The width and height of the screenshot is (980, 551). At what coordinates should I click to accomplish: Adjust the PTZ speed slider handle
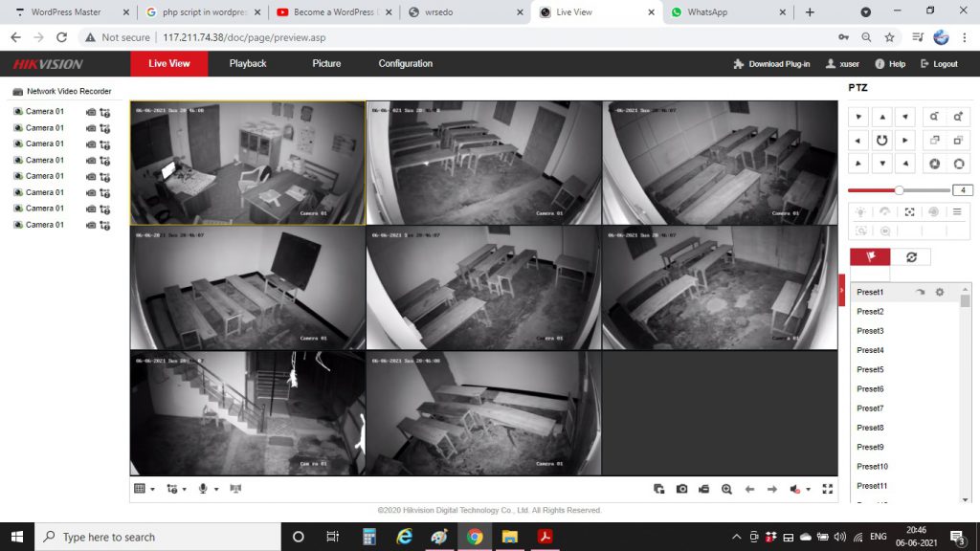899,190
